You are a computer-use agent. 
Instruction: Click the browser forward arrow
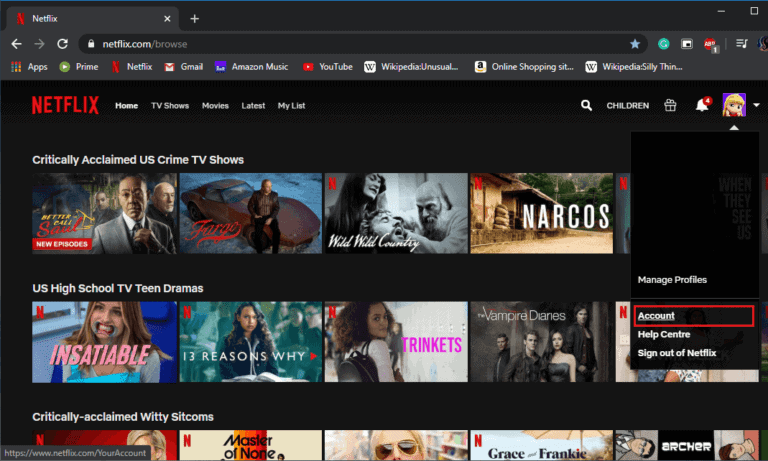[39, 44]
